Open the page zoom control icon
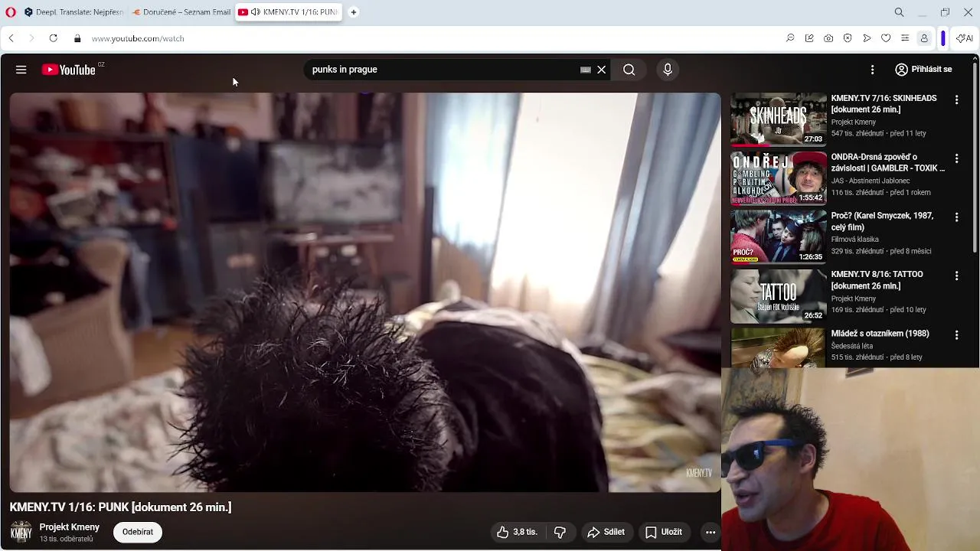The image size is (980, 551). (x=790, y=38)
